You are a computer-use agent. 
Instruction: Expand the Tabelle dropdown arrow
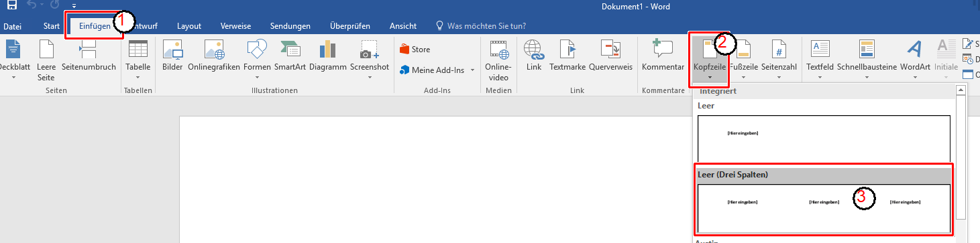pyautogui.click(x=138, y=77)
